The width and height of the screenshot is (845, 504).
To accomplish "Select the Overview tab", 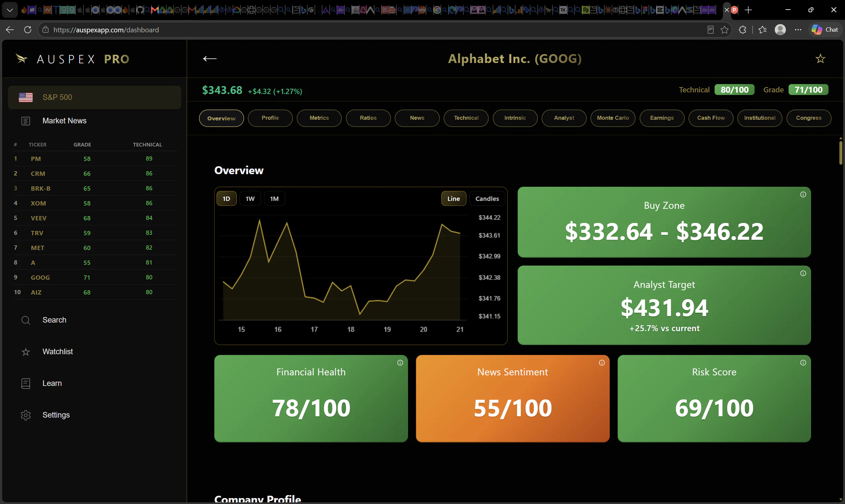I will point(221,118).
